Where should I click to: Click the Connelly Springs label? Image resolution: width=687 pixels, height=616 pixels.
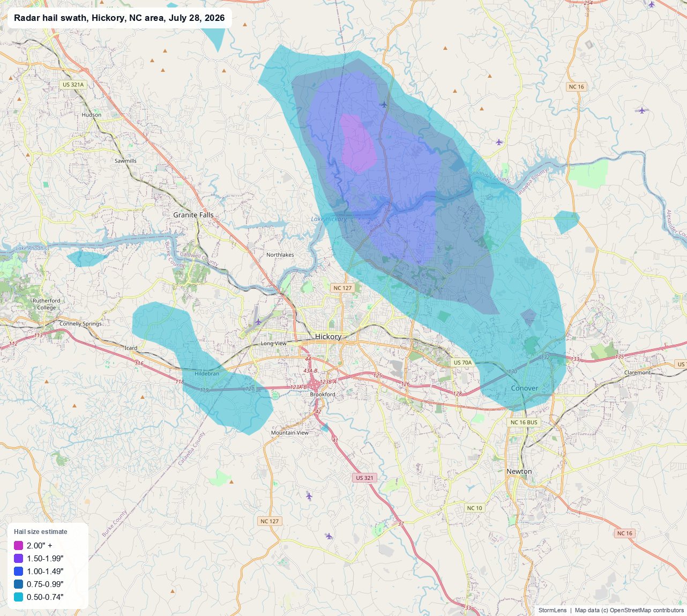[x=80, y=324]
